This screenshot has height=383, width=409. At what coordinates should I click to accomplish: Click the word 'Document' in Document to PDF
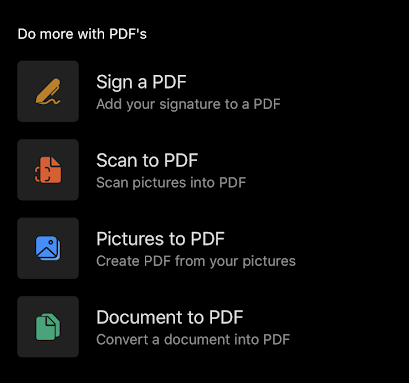click(139, 317)
